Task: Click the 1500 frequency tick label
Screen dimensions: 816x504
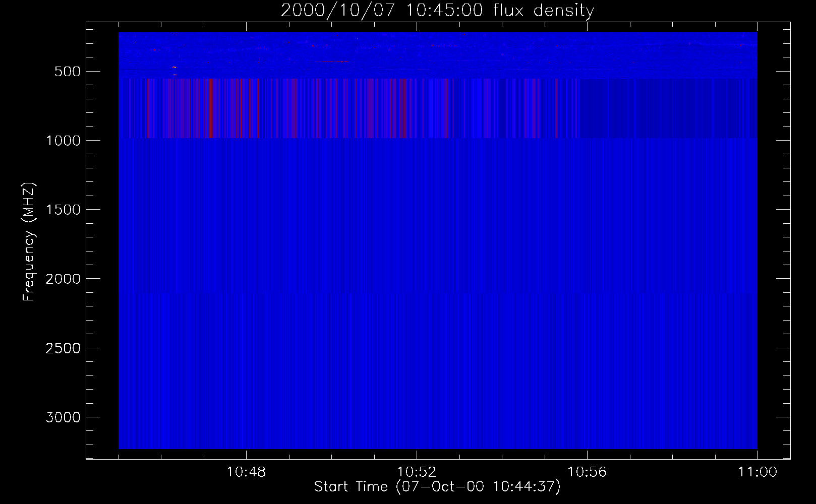Action: pyautogui.click(x=63, y=210)
